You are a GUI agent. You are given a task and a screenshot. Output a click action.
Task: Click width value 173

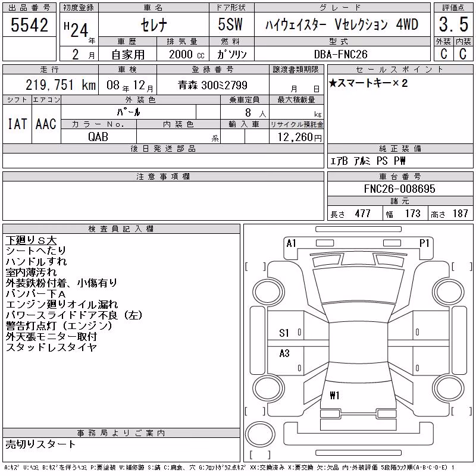pyautogui.click(x=412, y=214)
